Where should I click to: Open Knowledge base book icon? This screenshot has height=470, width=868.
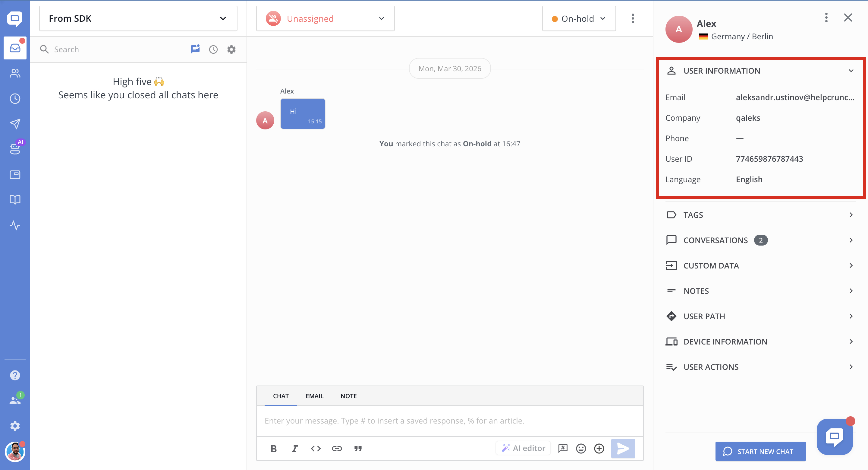pyautogui.click(x=15, y=200)
